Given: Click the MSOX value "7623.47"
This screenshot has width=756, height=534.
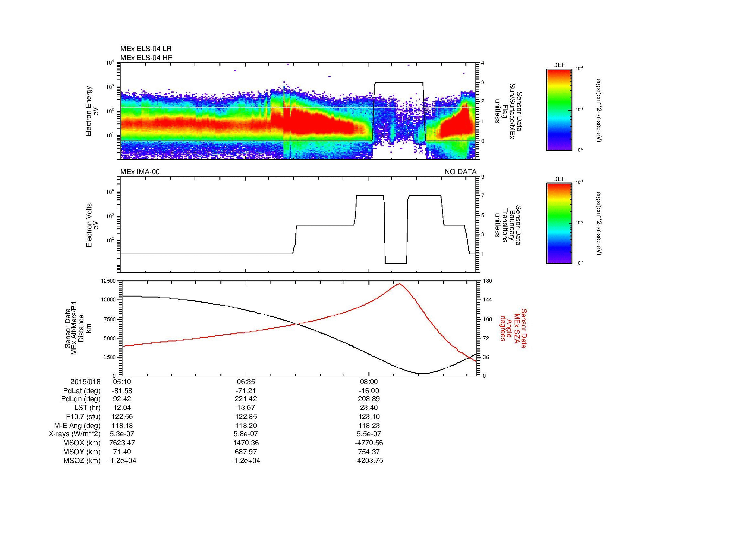Looking at the screenshot, I should click(122, 443).
